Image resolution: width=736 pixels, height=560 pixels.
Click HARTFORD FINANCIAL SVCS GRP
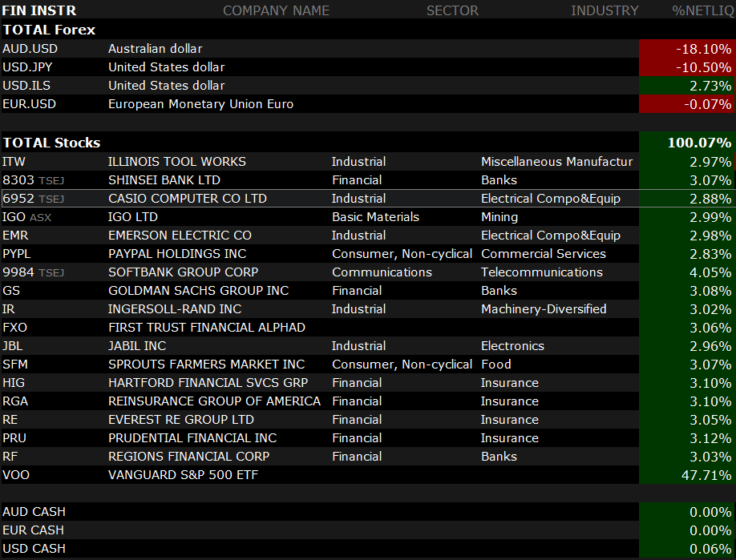pyautogui.click(x=208, y=383)
